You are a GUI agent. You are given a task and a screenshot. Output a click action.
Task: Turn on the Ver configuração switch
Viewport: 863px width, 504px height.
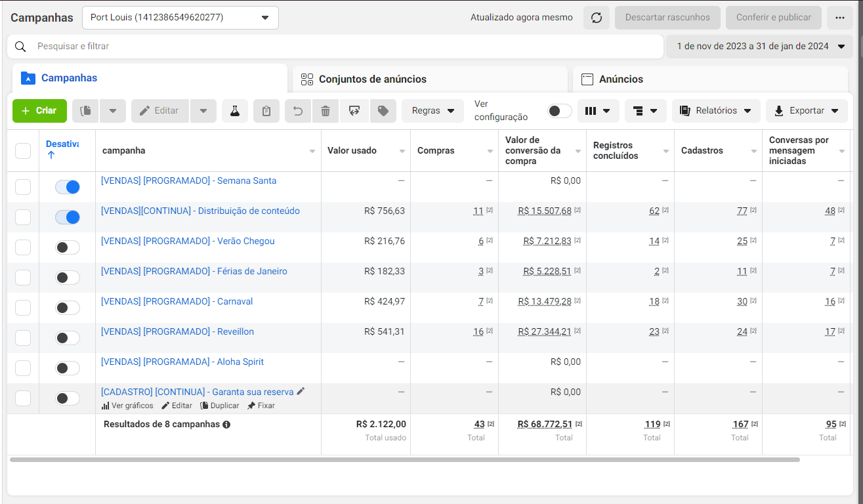tap(560, 111)
